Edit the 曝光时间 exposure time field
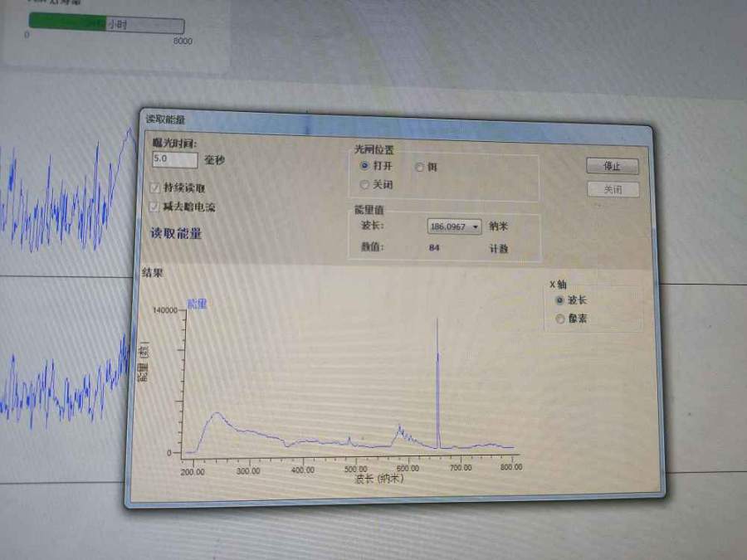 [x=175, y=159]
